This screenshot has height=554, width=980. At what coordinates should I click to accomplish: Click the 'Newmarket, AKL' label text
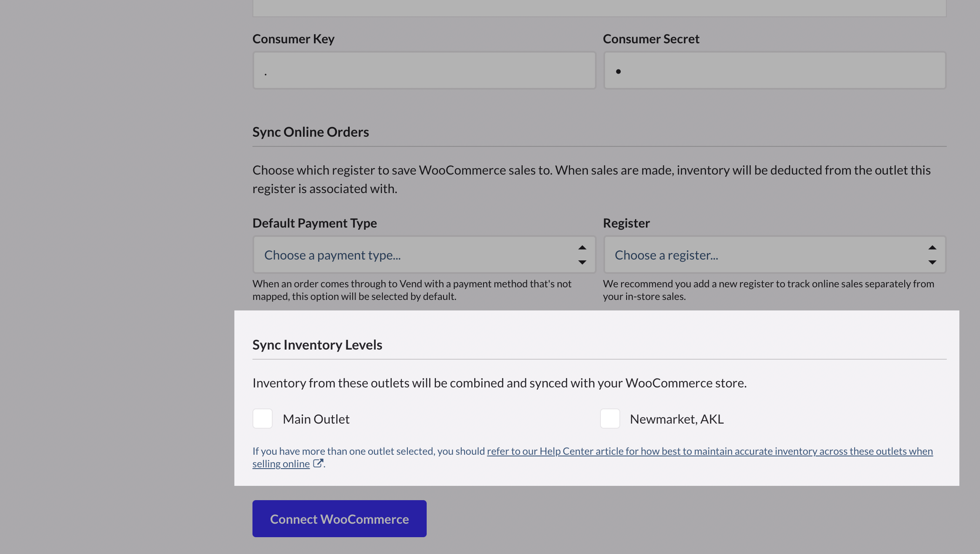[677, 419]
